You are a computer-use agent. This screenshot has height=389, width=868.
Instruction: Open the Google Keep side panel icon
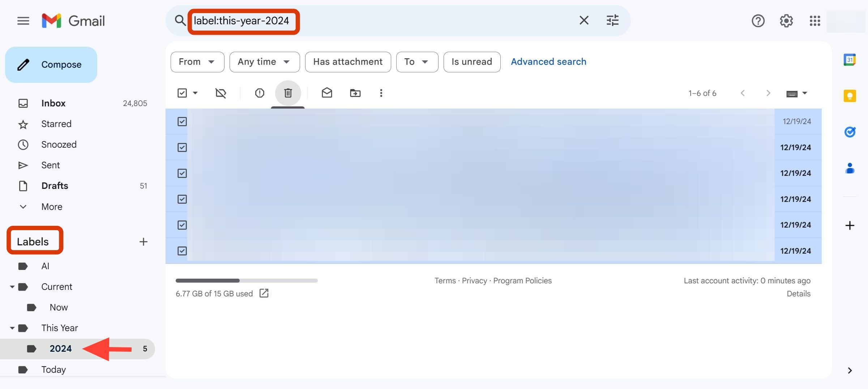[850, 96]
